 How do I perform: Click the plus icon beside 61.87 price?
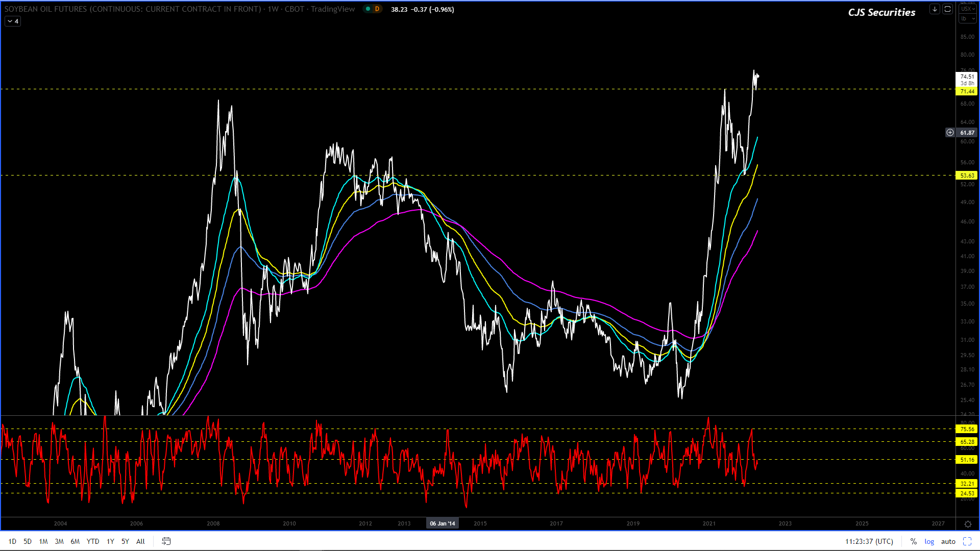click(950, 133)
